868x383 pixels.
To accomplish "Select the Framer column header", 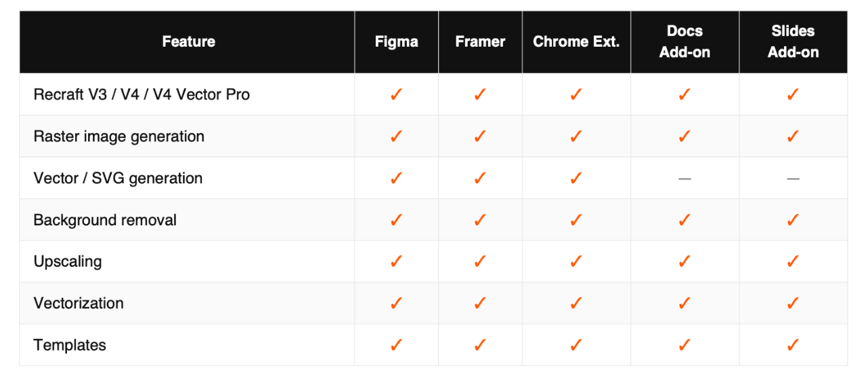I will tap(480, 42).
